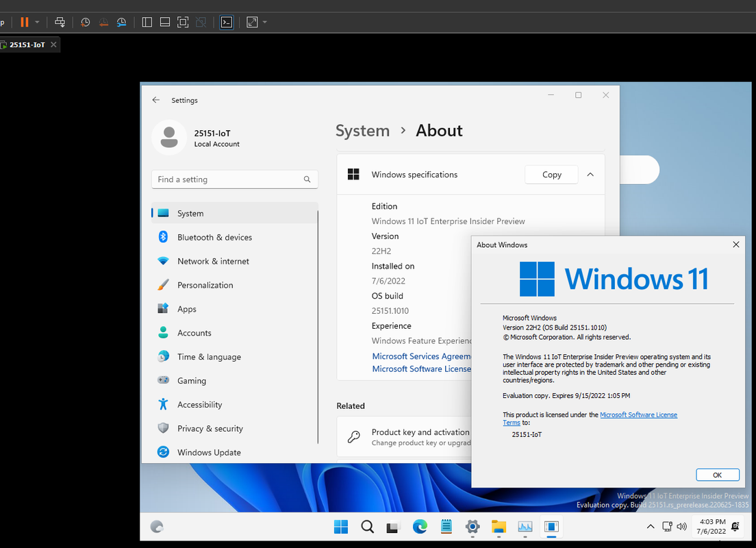
Task: Close the 25151-IoT VM tab
Action: coord(53,45)
